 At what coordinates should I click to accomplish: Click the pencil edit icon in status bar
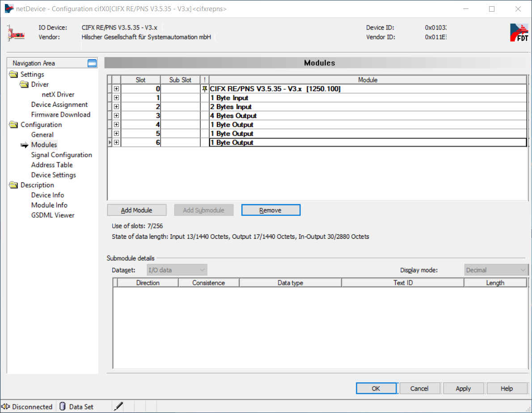(x=118, y=406)
